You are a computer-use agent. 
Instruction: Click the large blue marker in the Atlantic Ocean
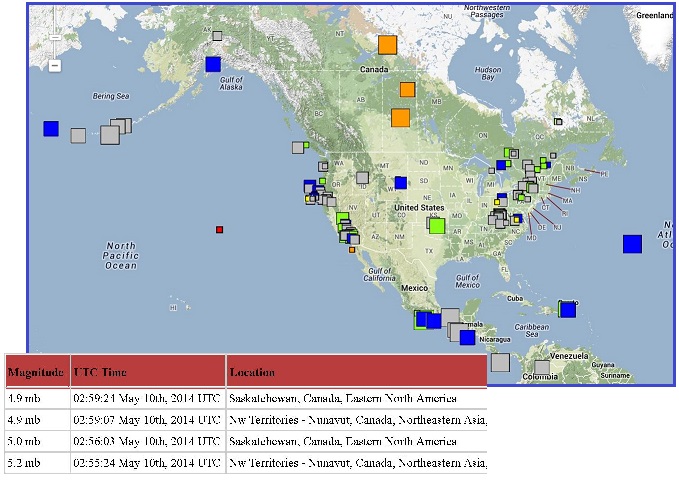tap(632, 244)
